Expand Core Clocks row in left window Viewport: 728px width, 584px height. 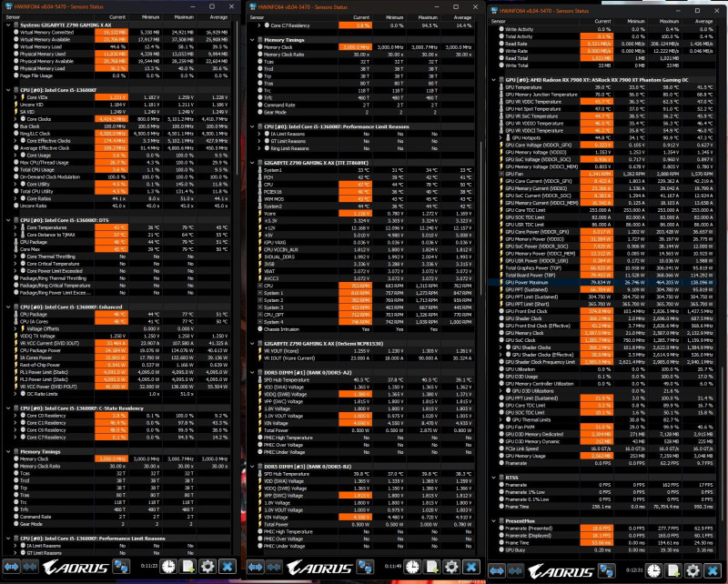[x=15, y=119]
